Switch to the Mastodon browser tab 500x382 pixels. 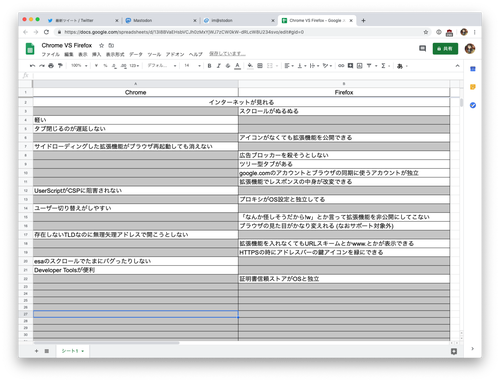[x=161, y=20]
